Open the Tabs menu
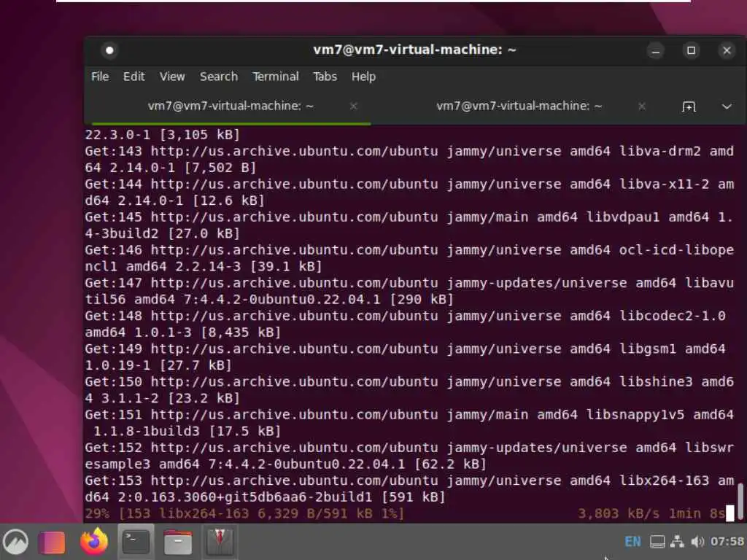747x560 pixels. click(325, 77)
